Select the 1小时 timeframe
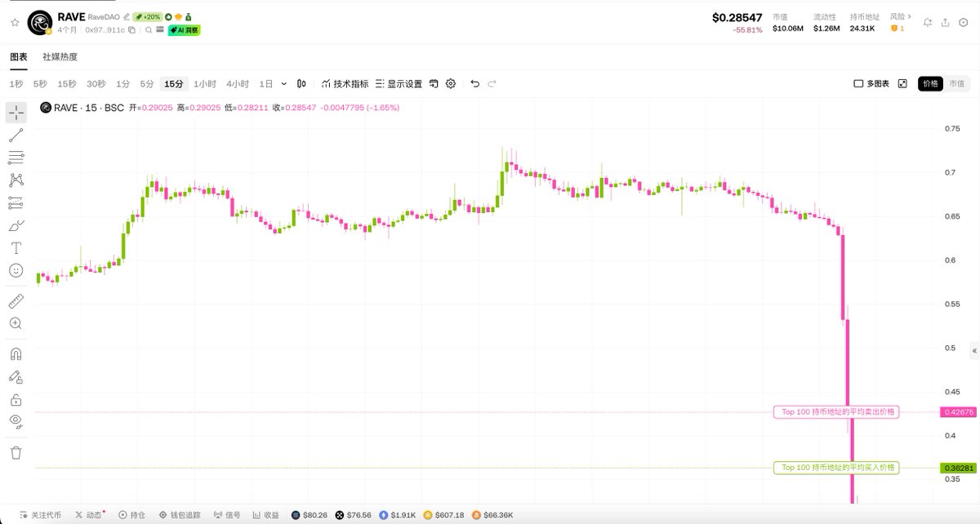The image size is (980, 524). 205,83
